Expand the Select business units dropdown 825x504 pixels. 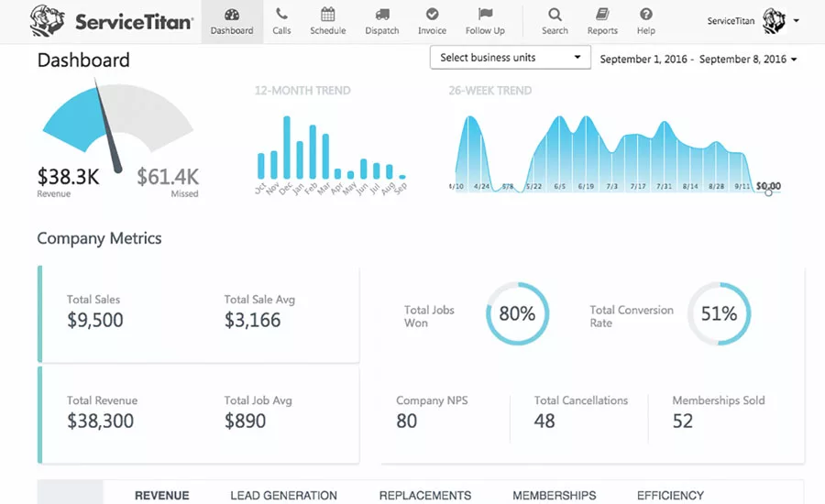pyautogui.click(x=510, y=58)
